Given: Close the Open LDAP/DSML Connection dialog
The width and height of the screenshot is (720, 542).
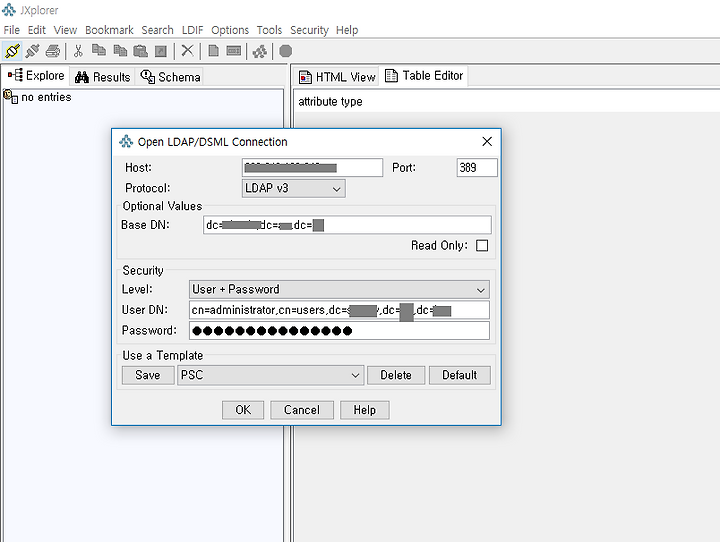Looking at the screenshot, I should pyautogui.click(x=487, y=141).
